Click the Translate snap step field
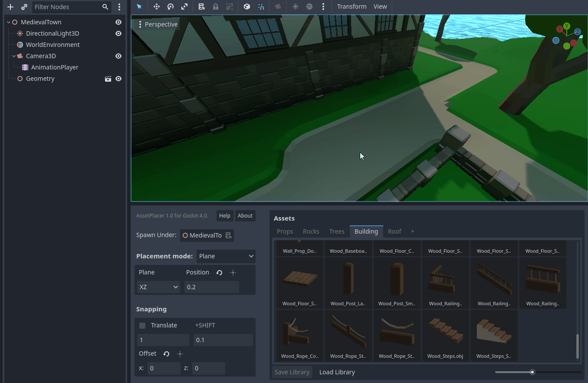The height and width of the screenshot is (383, 588). pos(163,340)
